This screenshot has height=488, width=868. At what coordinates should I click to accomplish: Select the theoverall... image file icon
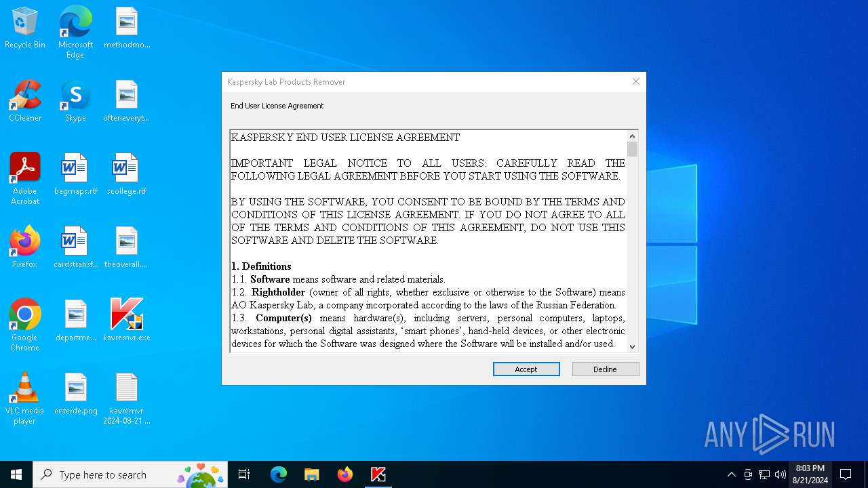click(x=127, y=248)
